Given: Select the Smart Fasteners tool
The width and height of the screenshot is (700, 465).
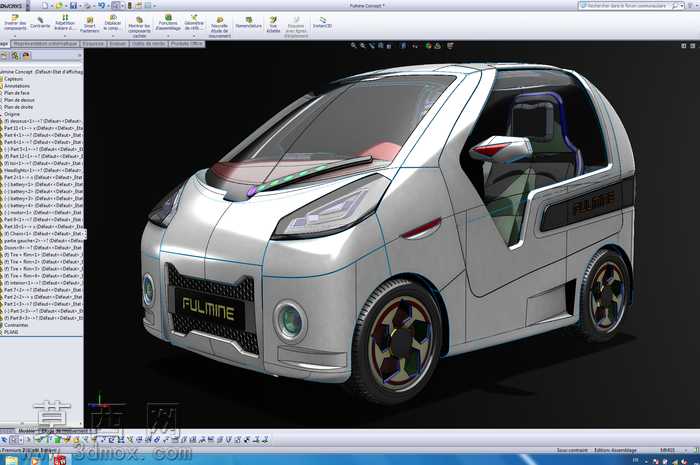Looking at the screenshot, I should point(89,25).
